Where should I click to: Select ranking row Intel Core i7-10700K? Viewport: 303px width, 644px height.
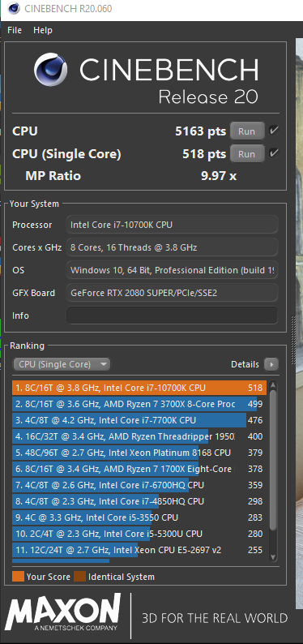coord(139,388)
